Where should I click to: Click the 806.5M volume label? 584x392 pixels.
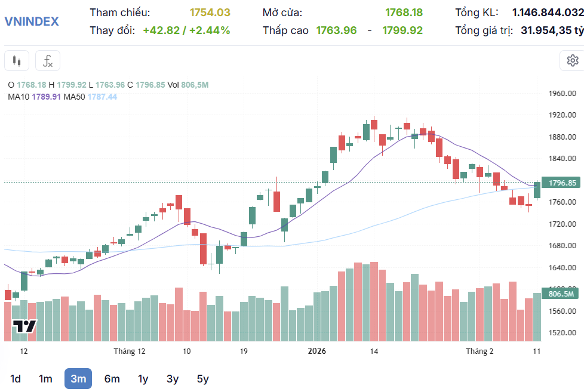[561, 294]
